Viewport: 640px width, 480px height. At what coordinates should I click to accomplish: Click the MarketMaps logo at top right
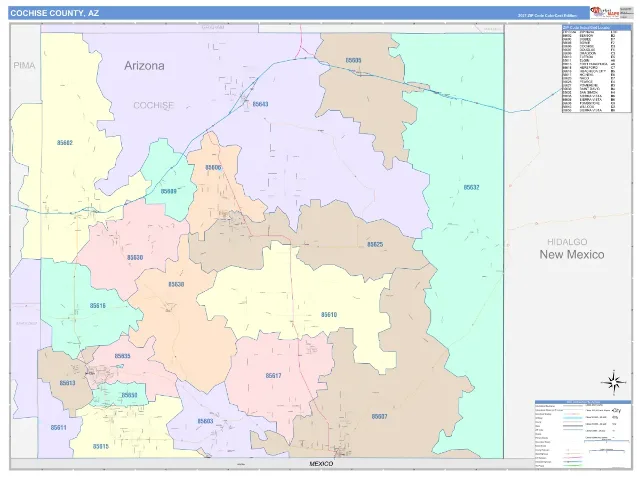click(x=604, y=12)
